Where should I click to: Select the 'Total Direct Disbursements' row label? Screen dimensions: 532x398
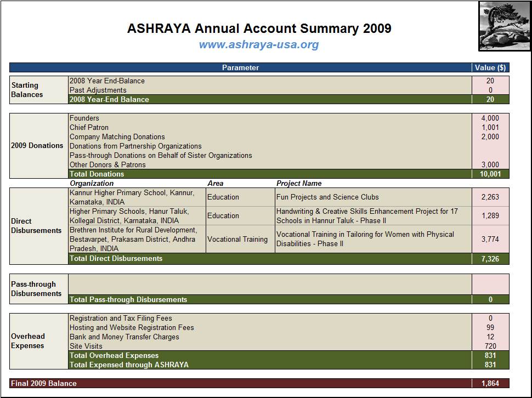click(116, 258)
